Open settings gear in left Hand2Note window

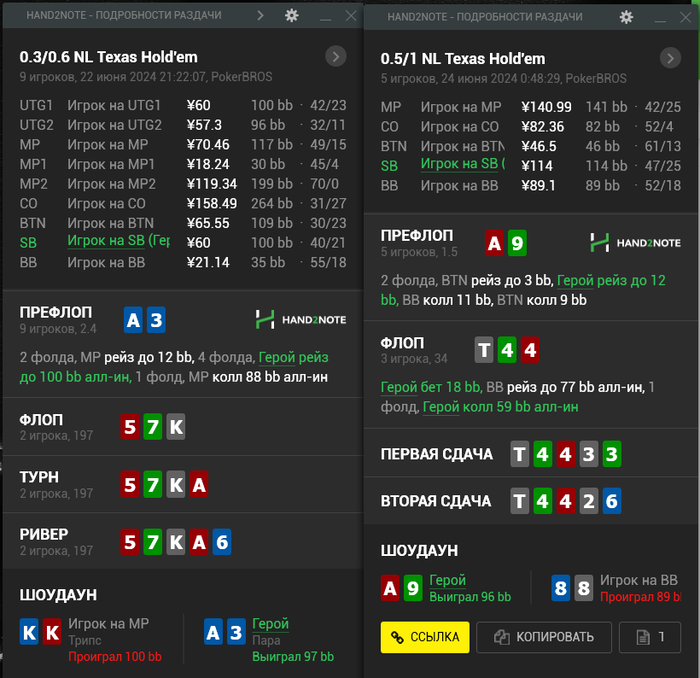pos(292,16)
